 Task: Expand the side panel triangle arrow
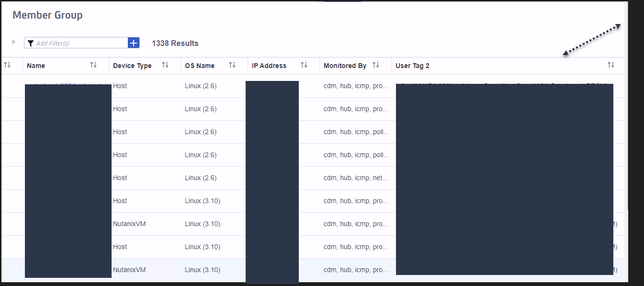14,42
